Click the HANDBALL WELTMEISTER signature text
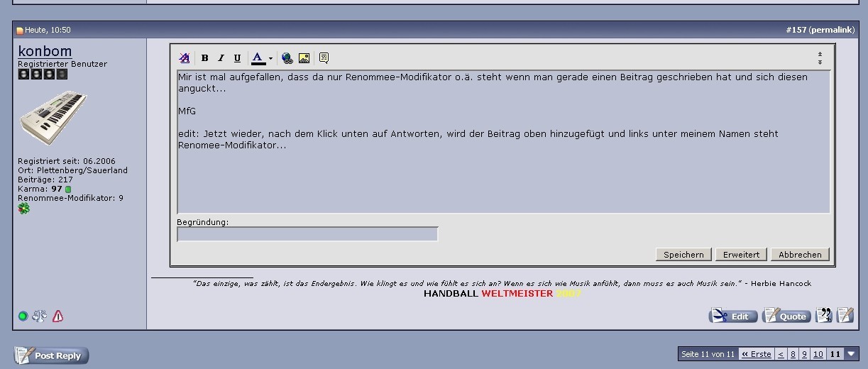 point(502,293)
